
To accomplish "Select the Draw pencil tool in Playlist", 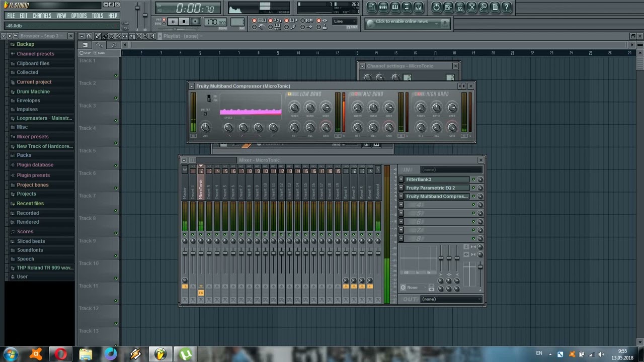I will 98,36.
